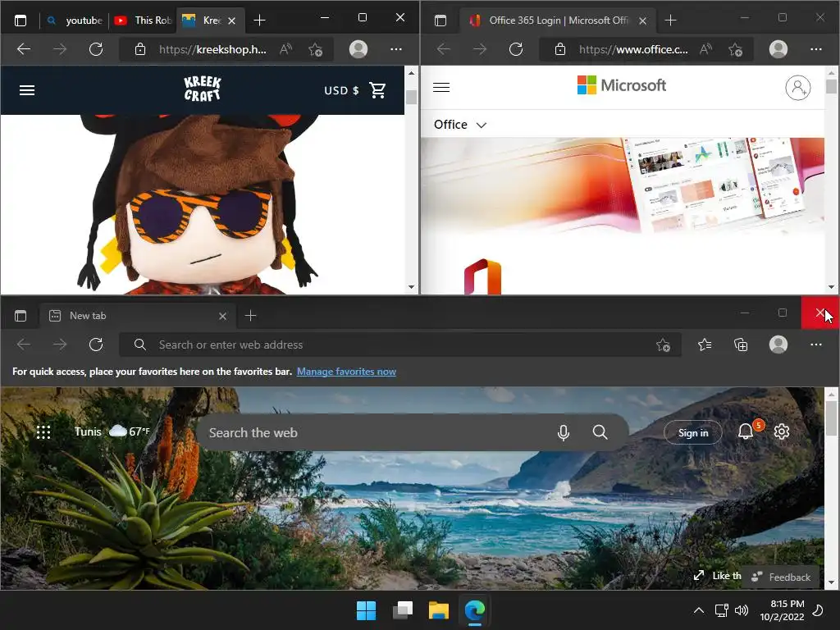Image resolution: width=840 pixels, height=630 pixels.
Task: Reload the kreekshop page
Action: 96,49
